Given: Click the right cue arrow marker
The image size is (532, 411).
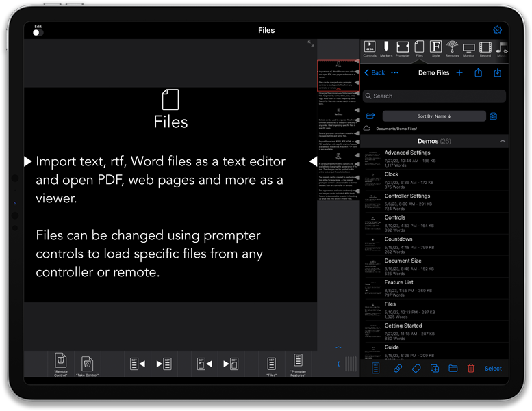Looking at the screenshot, I should coord(313,161).
